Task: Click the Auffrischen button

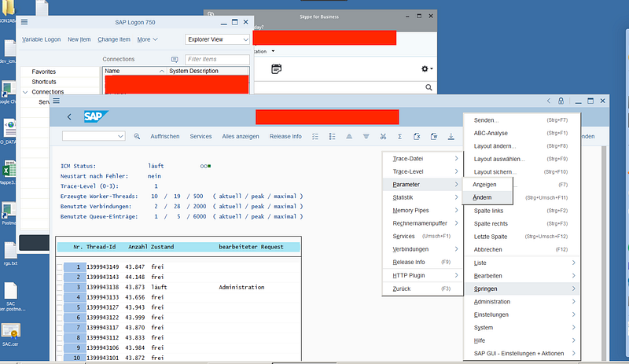Action: 165,137
